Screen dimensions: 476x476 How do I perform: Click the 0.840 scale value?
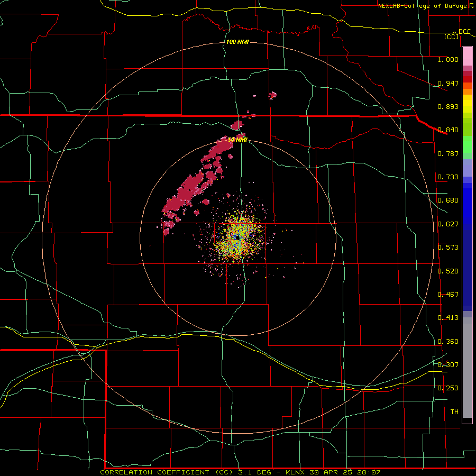click(x=448, y=130)
